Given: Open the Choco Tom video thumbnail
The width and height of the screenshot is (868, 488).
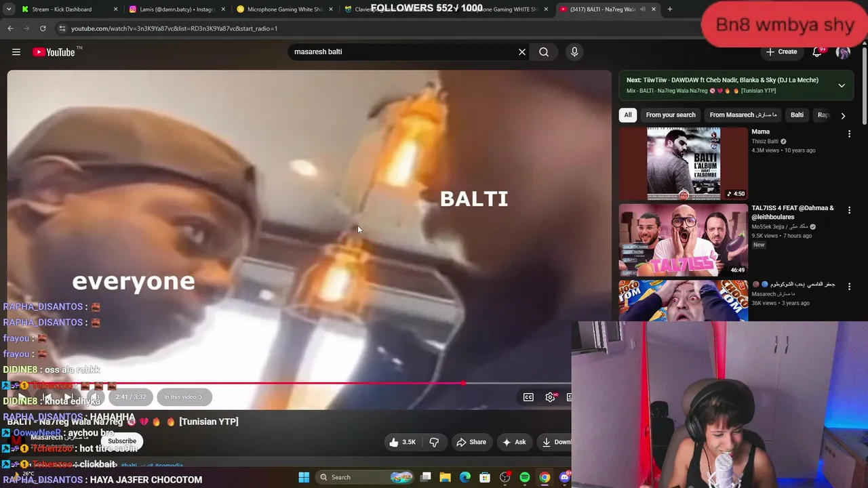Looking at the screenshot, I should 684,301.
